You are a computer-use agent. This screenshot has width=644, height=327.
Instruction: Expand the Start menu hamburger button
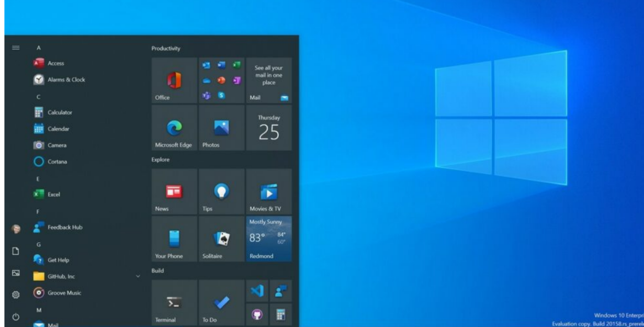point(16,48)
